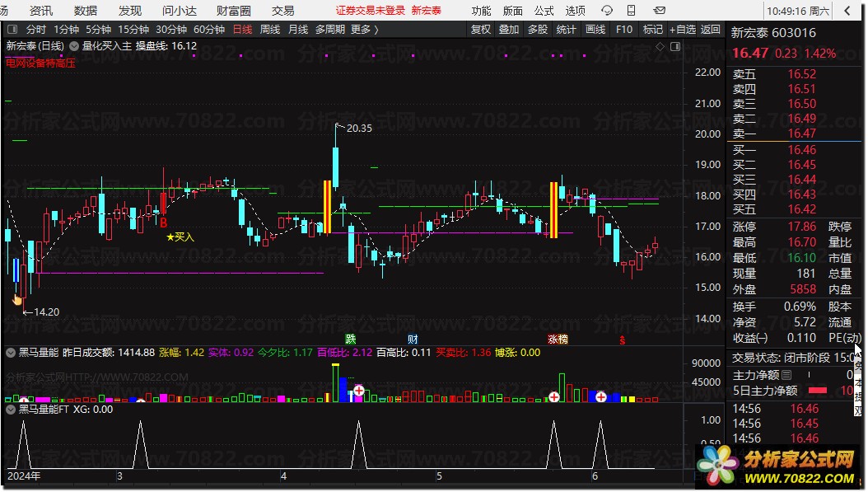This screenshot has width=868, height=492.
Task: Open the 选项 menu
Action: coord(576,11)
